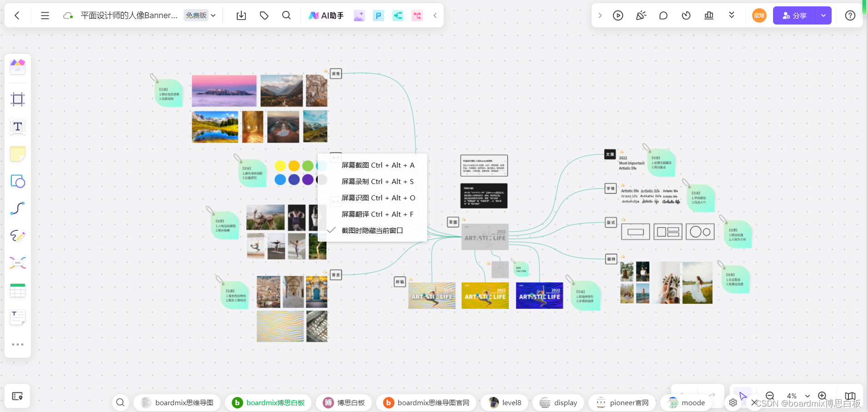Select the blue ARTISTIC LIFE banner
This screenshot has width=868, height=412.
click(539, 296)
